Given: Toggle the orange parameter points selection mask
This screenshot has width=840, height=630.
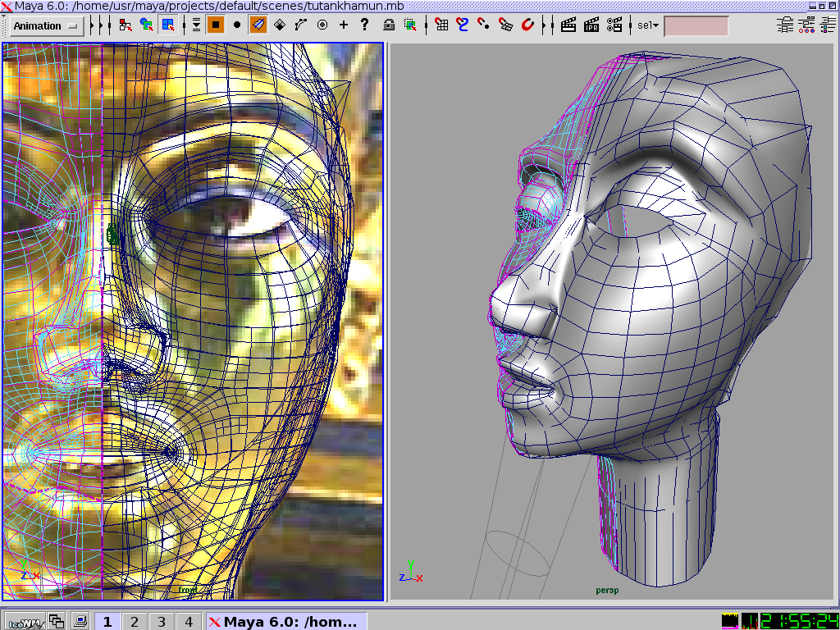Looking at the screenshot, I should 258,25.
